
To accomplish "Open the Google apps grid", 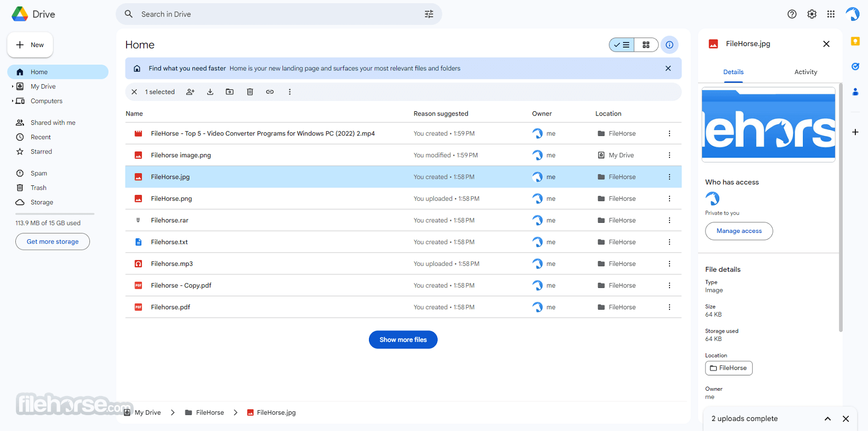I will (831, 14).
